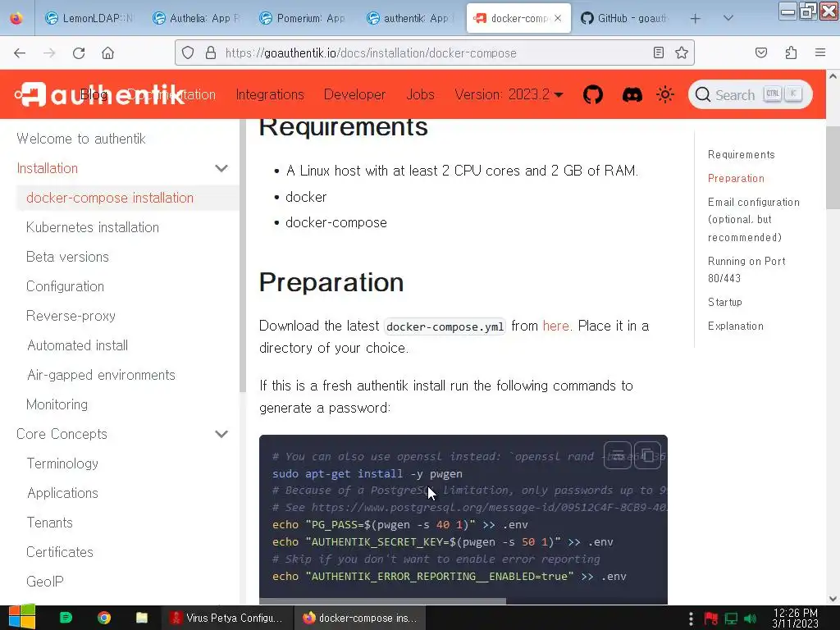List all tabs dropdown arrow
The width and height of the screenshot is (840, 630).
coord(728,18)
